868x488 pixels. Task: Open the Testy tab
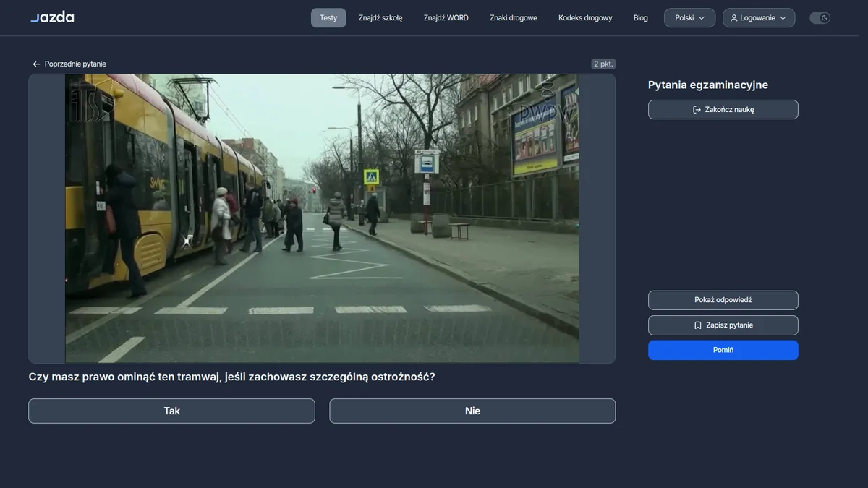(328, 18)
